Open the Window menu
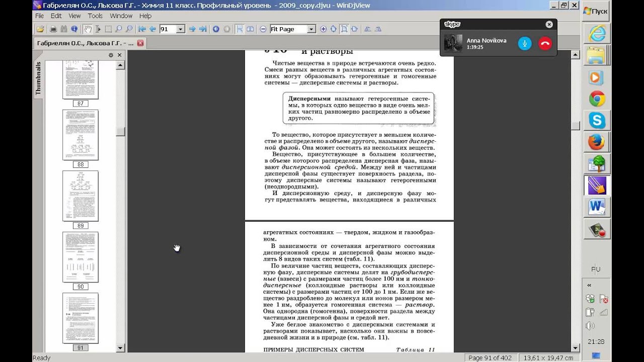The height and width of the screenshot is (362, 644). coord(121,16)
